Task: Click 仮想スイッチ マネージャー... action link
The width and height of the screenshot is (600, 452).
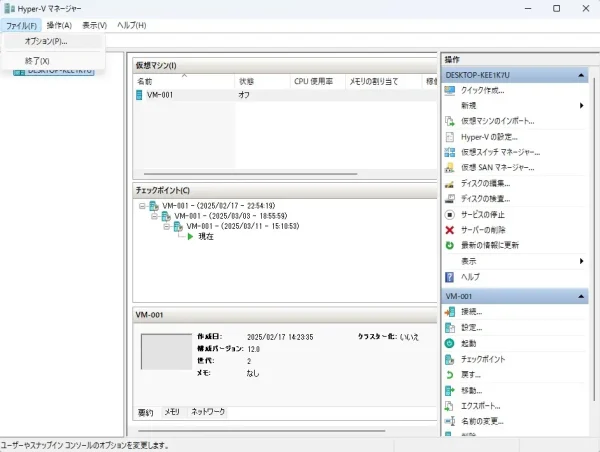Action: (x=500, y=152)
